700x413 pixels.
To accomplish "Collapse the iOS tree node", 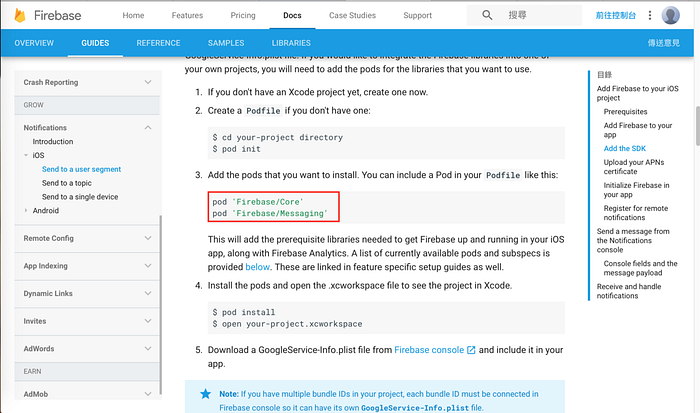I will point(26,155).
